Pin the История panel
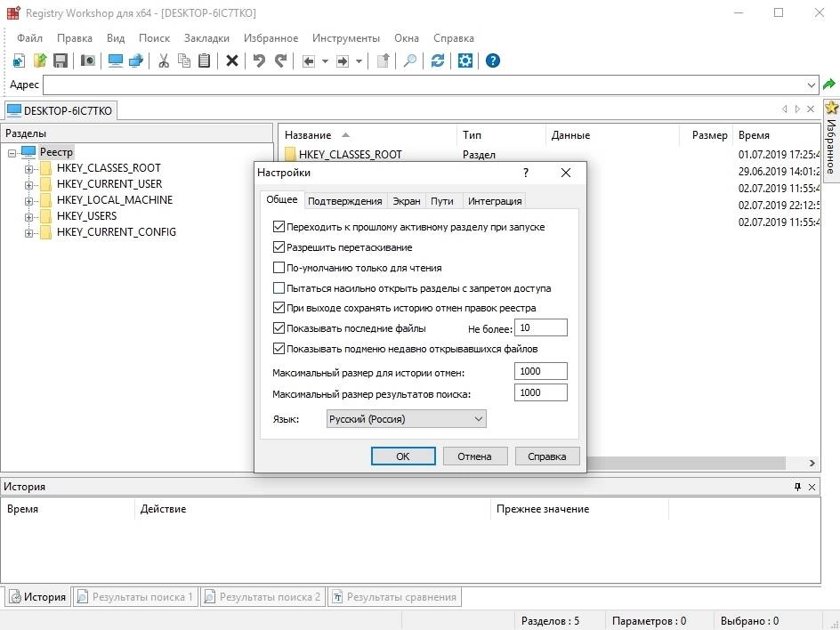 point(797,487)
